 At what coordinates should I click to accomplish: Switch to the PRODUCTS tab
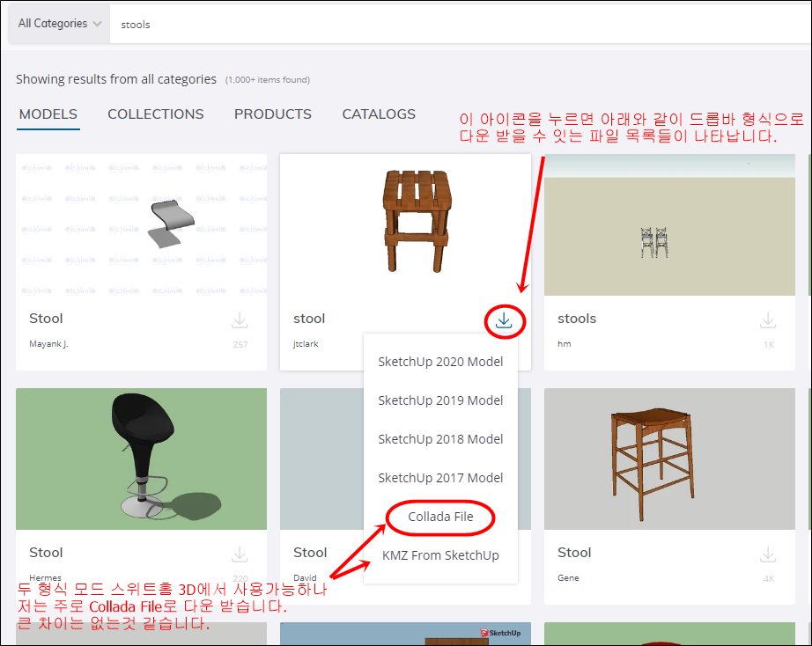tap(272, 114)
